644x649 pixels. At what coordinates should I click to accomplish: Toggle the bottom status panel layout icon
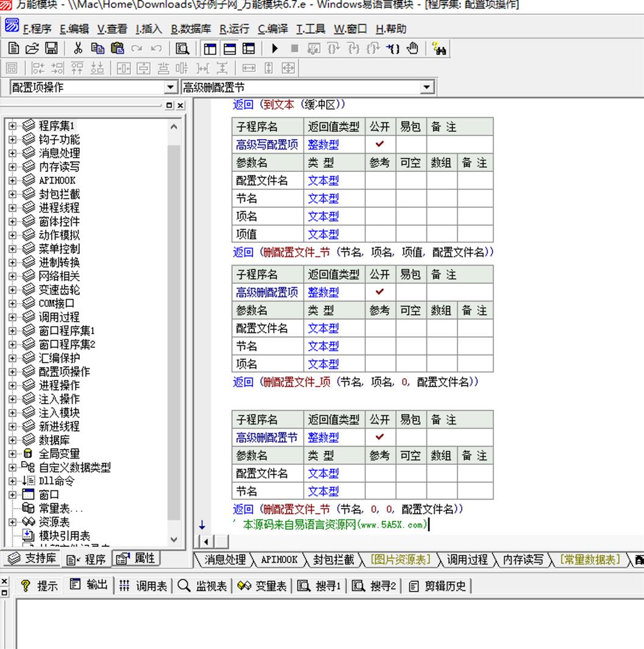tap(230, 49)
